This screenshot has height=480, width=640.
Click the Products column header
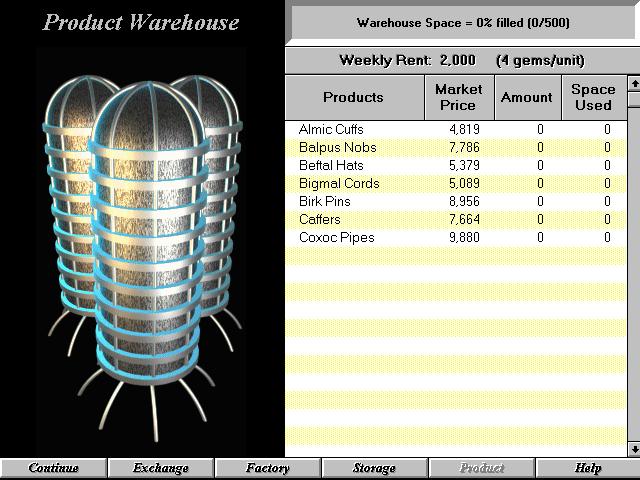tap(354, 98)
